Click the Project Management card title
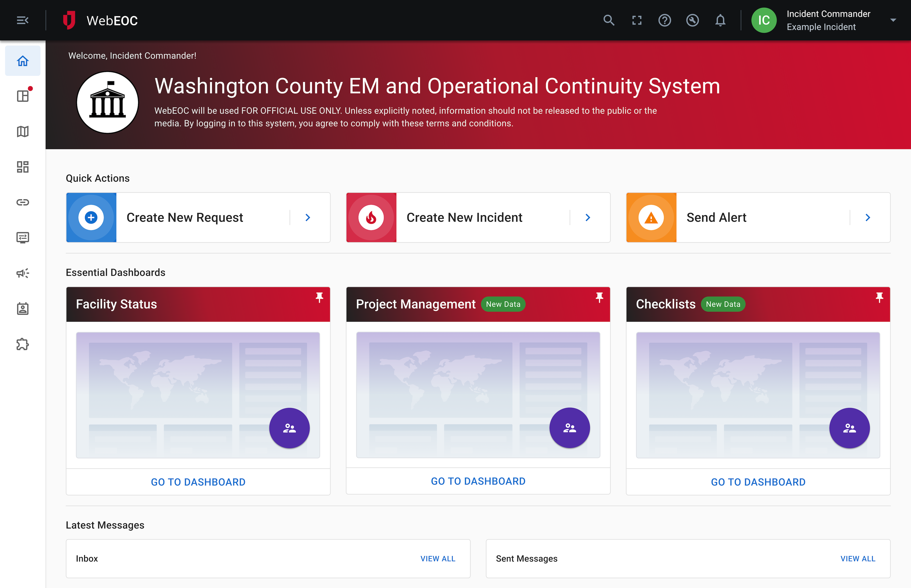Viewport: 911px width, 588px height. (x=416, y=304)
